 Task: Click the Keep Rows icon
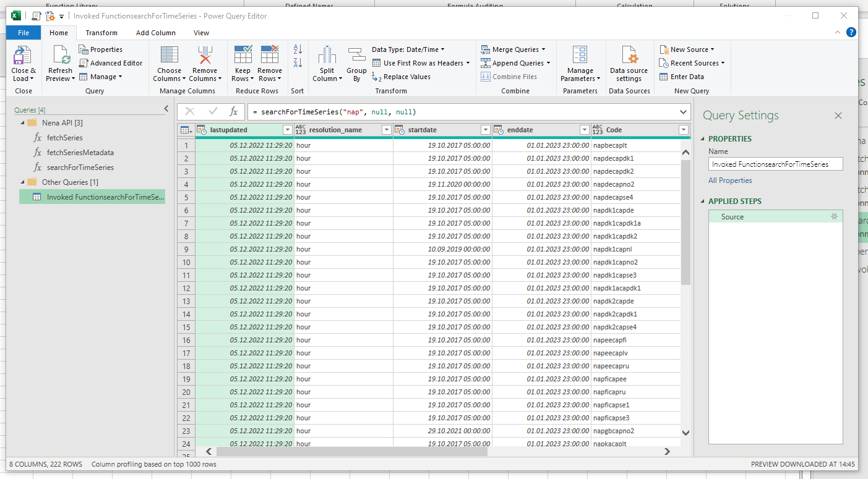pos(243,54)
